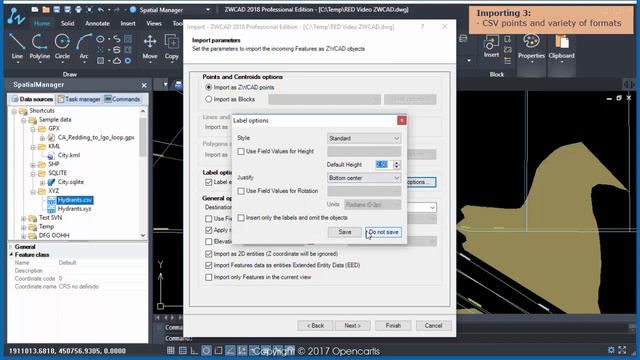Increment the Default Height spinner
640x360 pixels.
click(396, 162)
